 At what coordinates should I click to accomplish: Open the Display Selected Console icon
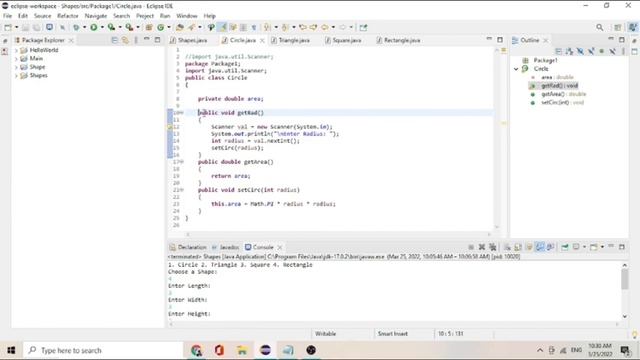click(576, 247)
